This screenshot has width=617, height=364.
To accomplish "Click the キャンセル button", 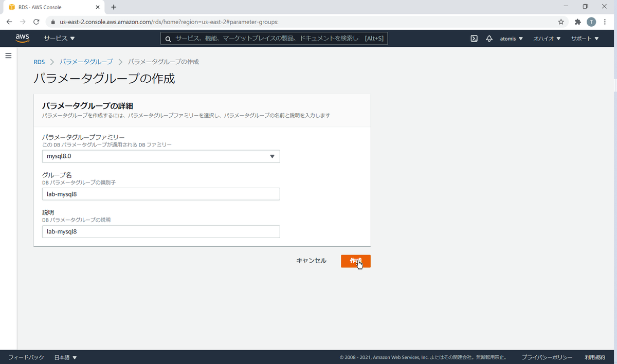I will tap(311, 261).
